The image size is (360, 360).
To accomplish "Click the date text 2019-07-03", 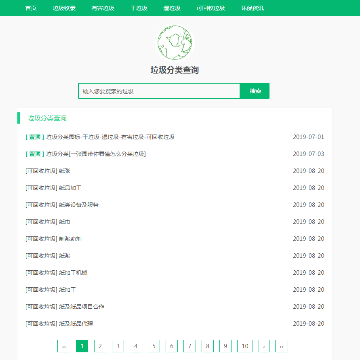I will [x=308, y=154].
